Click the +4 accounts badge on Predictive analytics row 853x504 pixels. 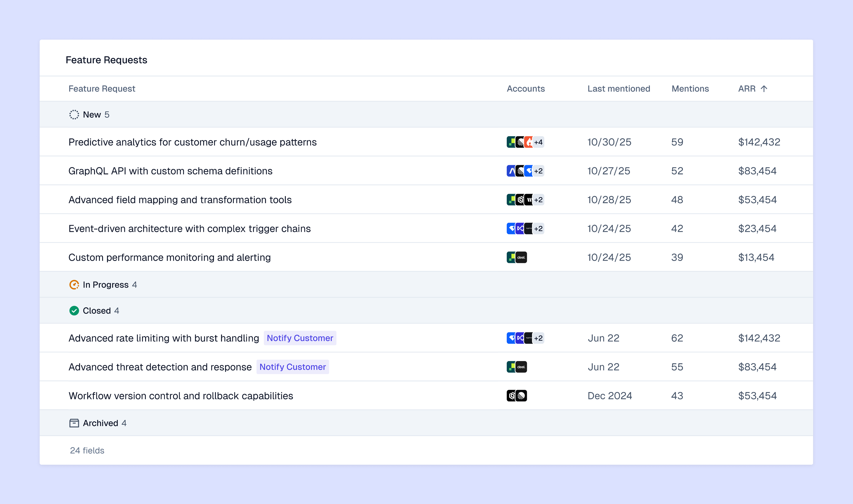coord(538,142)
